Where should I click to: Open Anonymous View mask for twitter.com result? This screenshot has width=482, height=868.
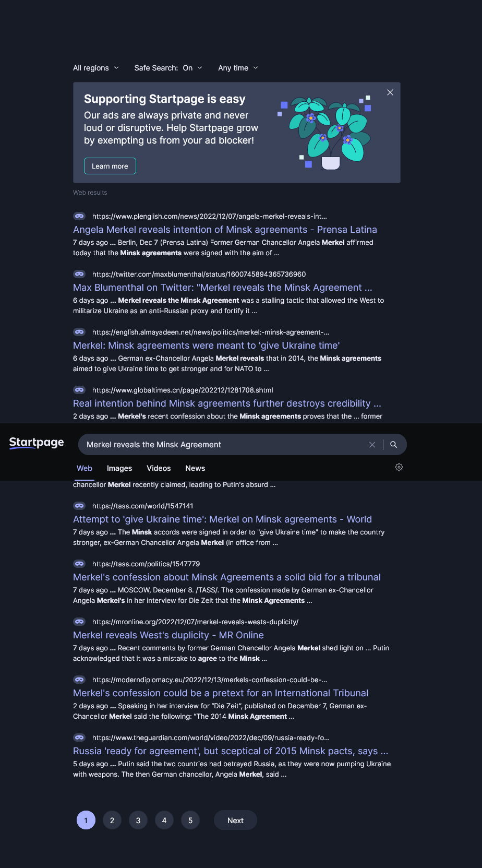pyautogui.click(x=79, y=274)
